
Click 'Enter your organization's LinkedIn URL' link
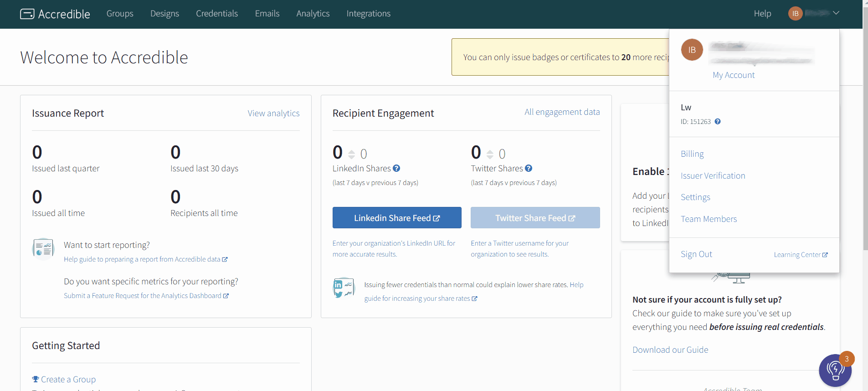(394, 249)
